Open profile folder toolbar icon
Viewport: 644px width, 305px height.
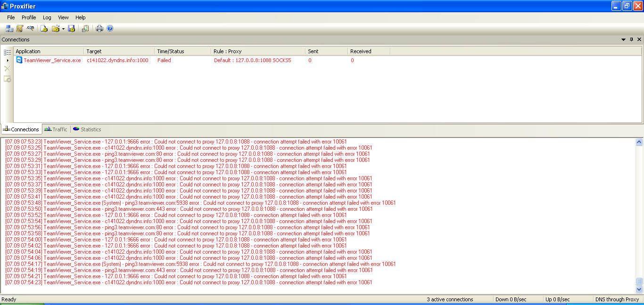click(x=56, y=29)
